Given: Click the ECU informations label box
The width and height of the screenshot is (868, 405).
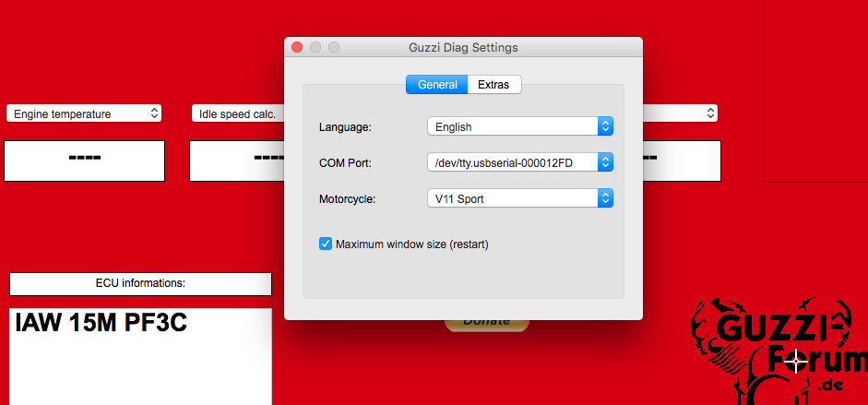Looking at the screenshot, I should coord(140,284).
